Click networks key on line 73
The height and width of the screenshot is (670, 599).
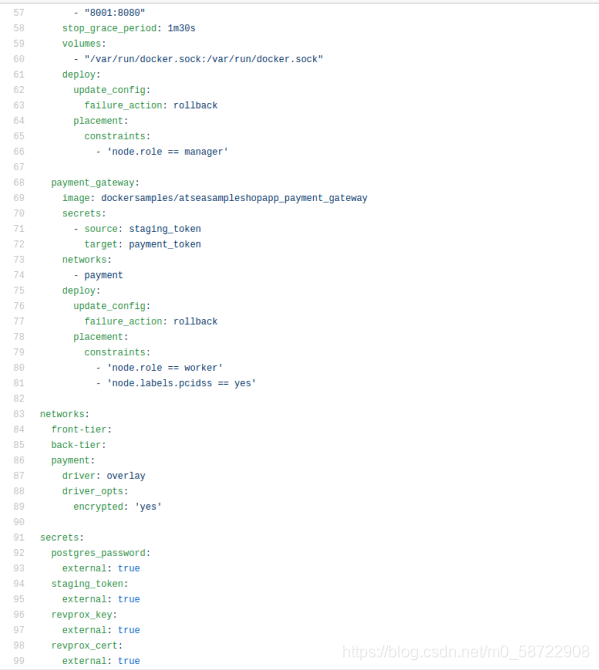[84, 260]
